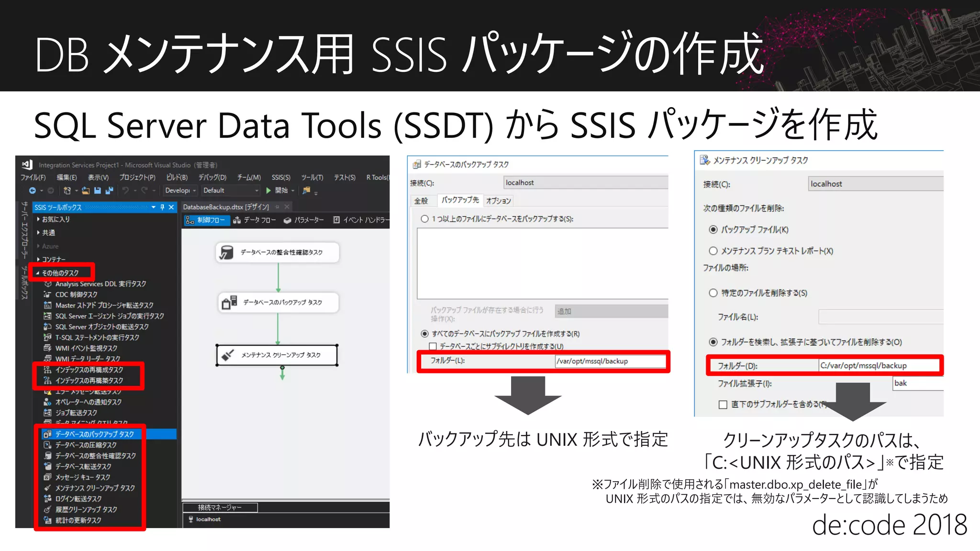
Task: Expand 共通 toolbox group
Action: click(x=38, y=232)
